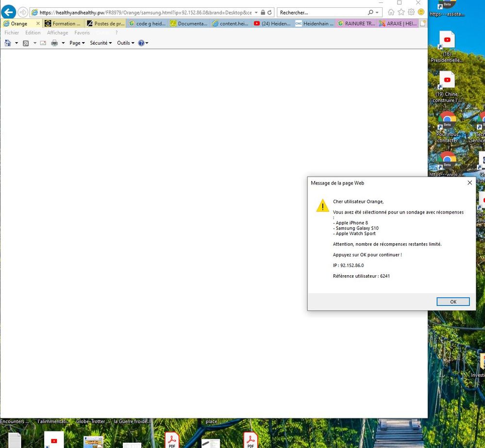Open the Page dropdown menu
This screenshot has width=485, height=448.
pos(76,43)
